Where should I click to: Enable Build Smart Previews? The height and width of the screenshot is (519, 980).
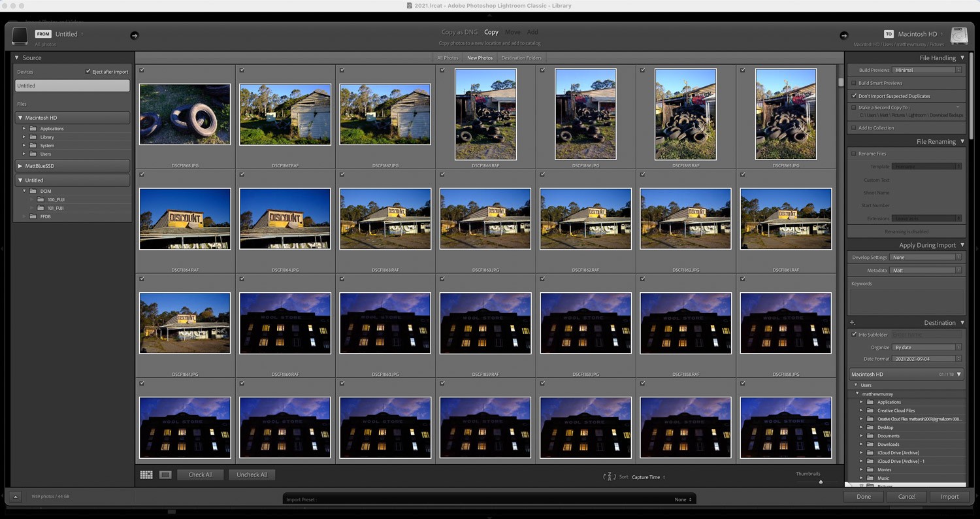tap(853, 83)
